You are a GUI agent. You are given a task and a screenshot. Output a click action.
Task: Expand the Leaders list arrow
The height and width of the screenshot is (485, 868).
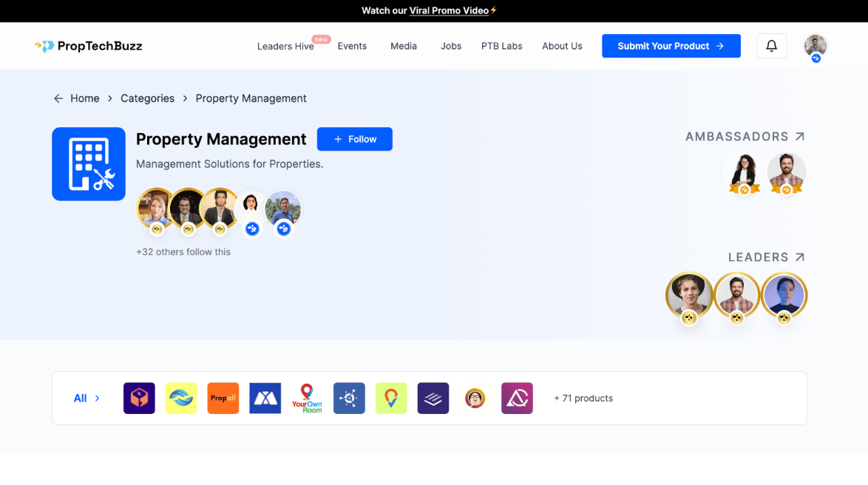[x=799, y=257]
